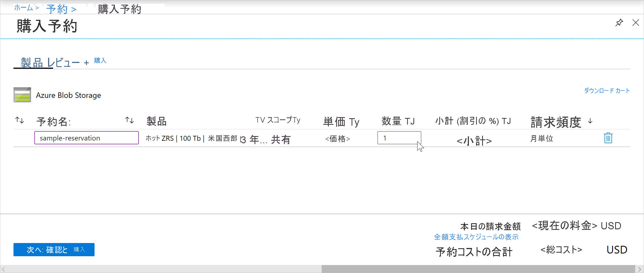Click the 請求頻度 column header
644x273 pixels.
[556, 122]
